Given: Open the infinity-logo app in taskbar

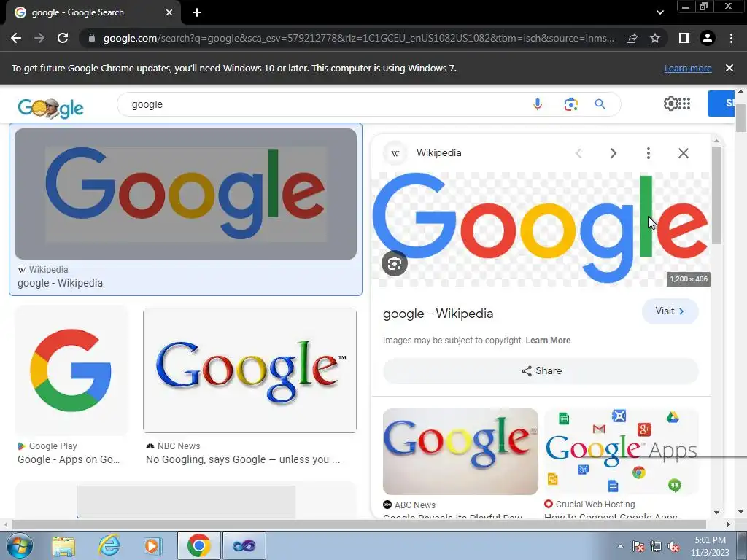Looking at the screenshot, I should click(x=244, y=545).
